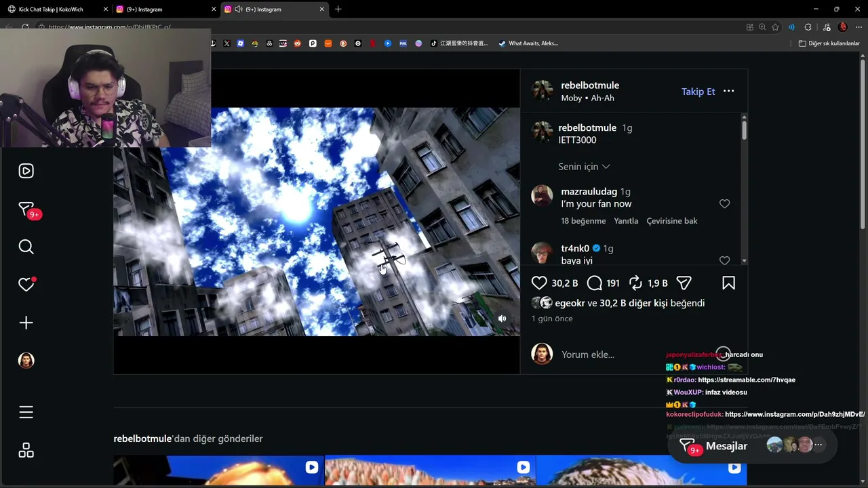Open post options three-dot menu

tap(729, 91)
